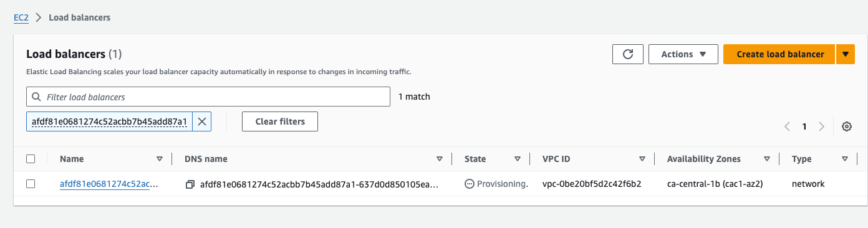868x228 pixels.
Task: Go to the next page arrow
Action: point(822,126)
